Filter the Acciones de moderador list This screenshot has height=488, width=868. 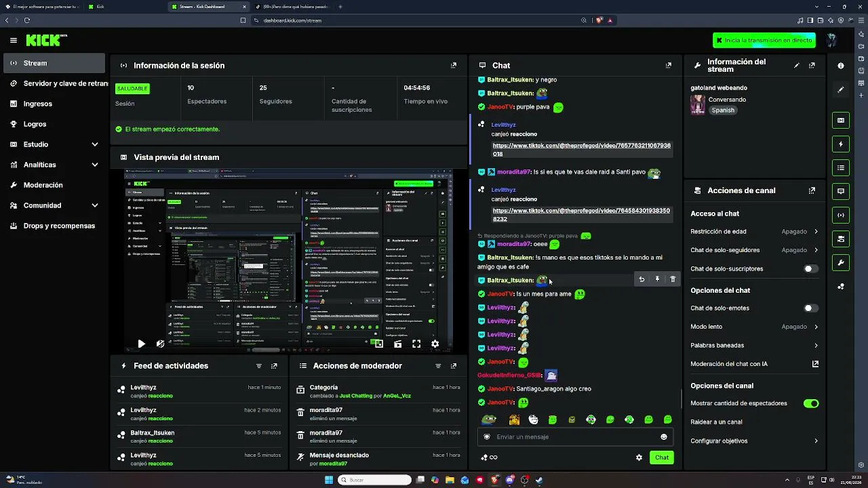click(439, 366)
